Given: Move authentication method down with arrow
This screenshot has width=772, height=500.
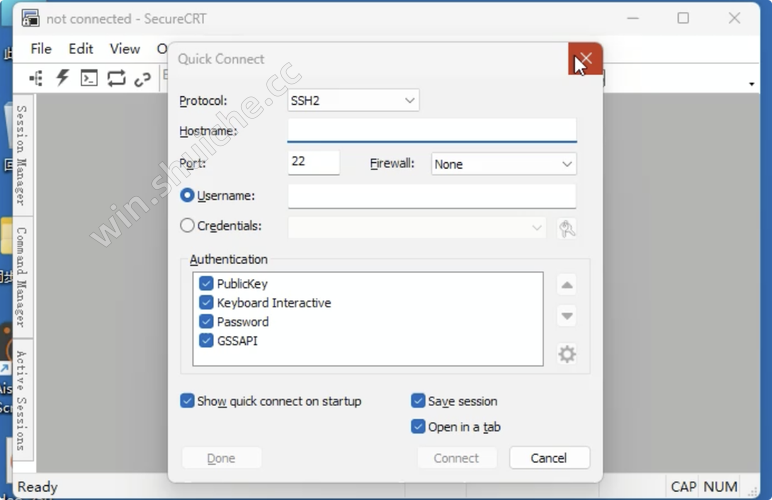Looking at the screenshot, I should [567, 315].
